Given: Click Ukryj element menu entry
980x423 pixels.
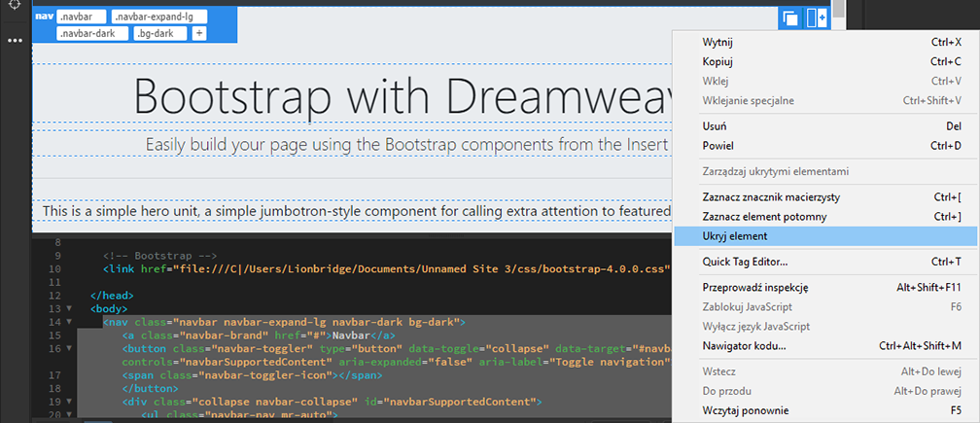Looking at the screenshot, I should coord(735,236).
